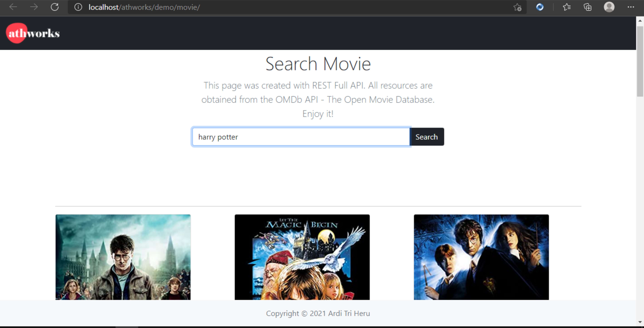The width and height of the screenshot is (644, 328).
Task: Click the Copyright © 2021 Ardi Tri Heru text
Action: click(x=318, y=313)
